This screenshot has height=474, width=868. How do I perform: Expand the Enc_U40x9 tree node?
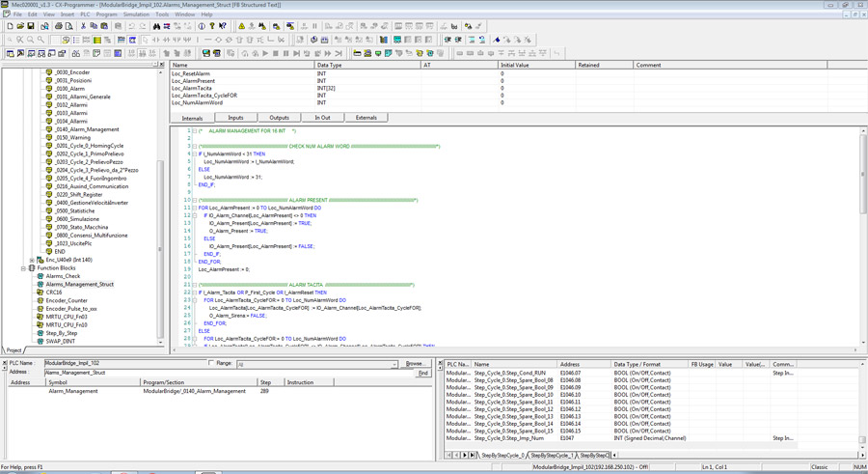32,260
